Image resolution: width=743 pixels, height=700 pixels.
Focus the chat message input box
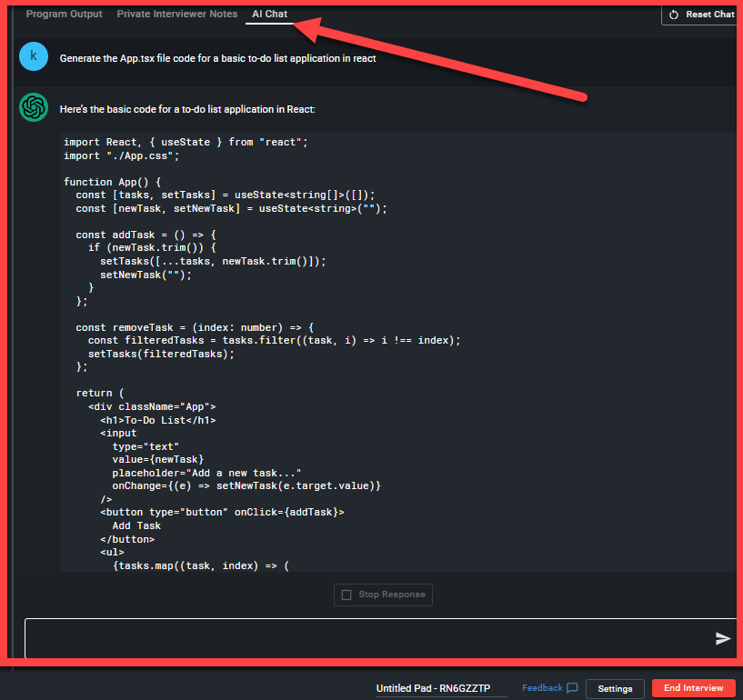coord(364,638)
